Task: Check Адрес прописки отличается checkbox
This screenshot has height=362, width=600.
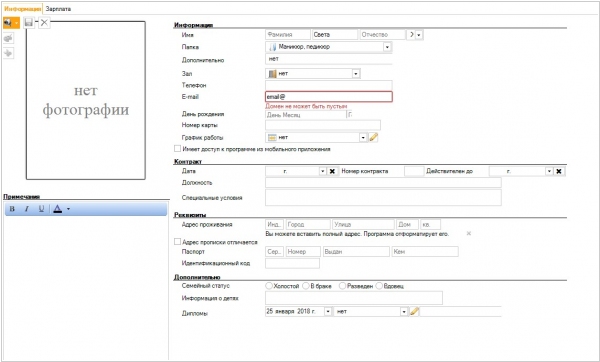Action: tap(177, 242)
